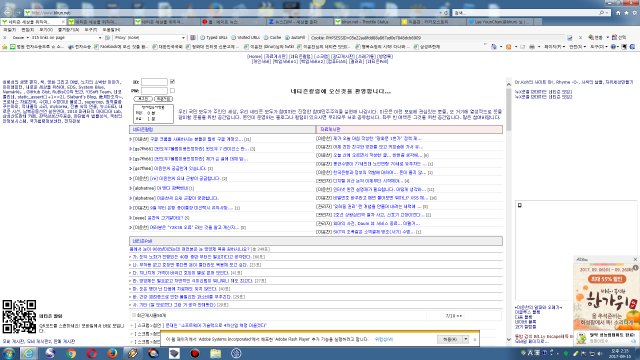Open Google Chrome from the taskbar
Screen dimensions: 640x360
[x=71, y=353]
